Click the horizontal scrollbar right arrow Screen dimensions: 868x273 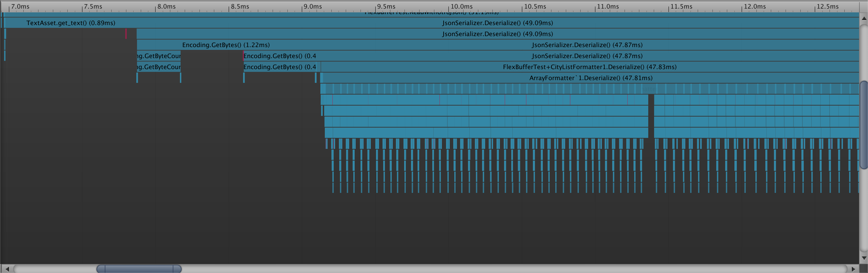(853, 269)
